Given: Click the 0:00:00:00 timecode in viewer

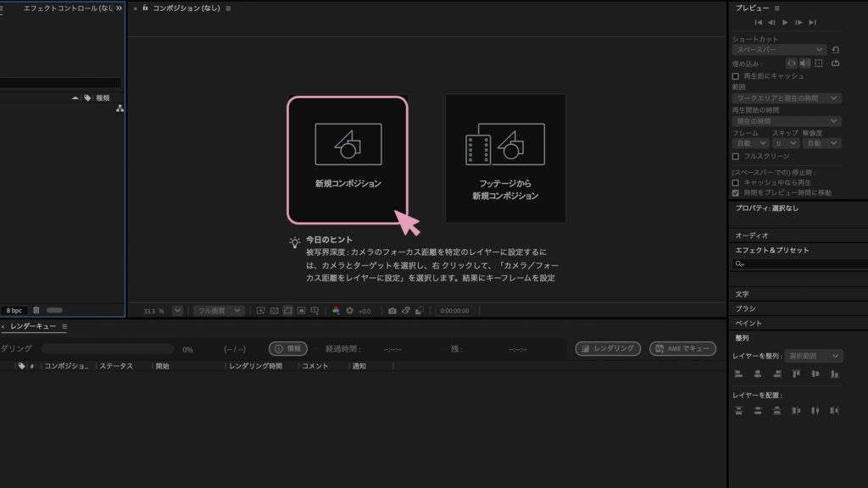Looking at the screenshot, I should coord(454,311).
